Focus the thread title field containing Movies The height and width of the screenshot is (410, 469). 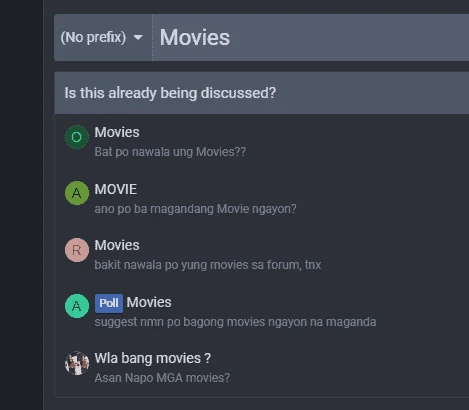coord(311,37)
